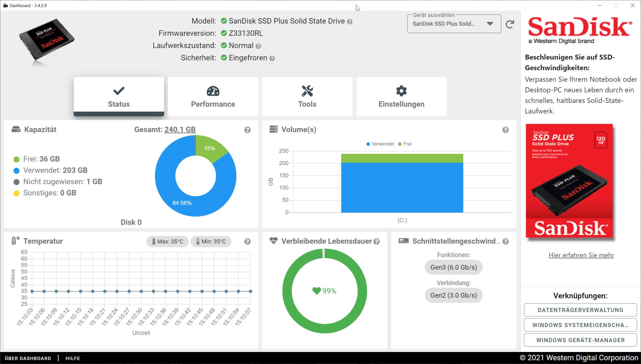Click the Tools wrench icon
The height and width of the screenshot is (364, 641).
(x=307, y=91)
